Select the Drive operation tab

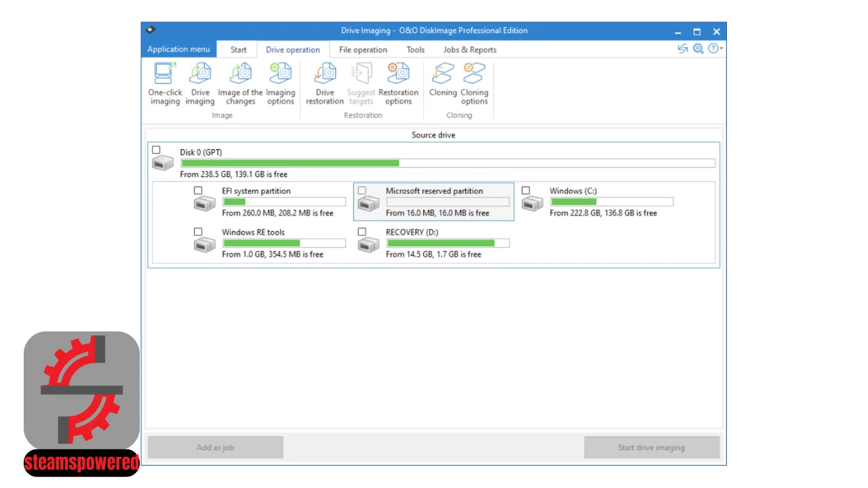tap(293, 49)
